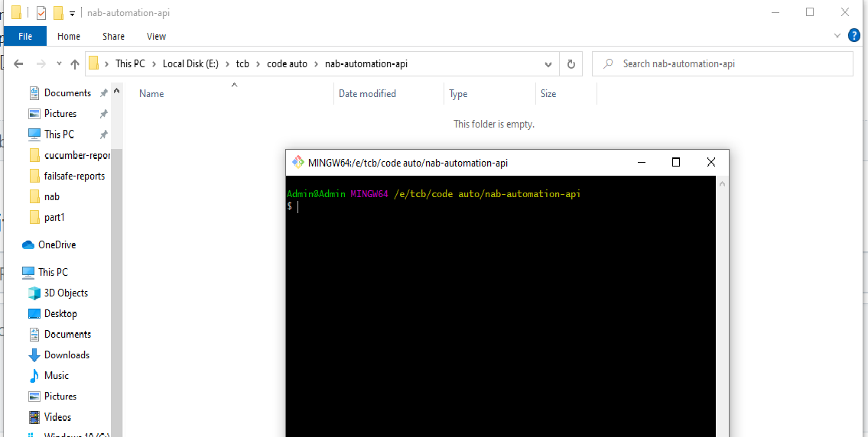Open the View ribbon tab
868x437 pixels.
pos(156,37)
